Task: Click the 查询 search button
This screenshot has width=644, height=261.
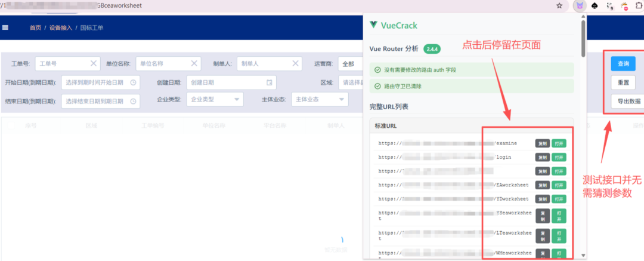Action: click(623, 64)
